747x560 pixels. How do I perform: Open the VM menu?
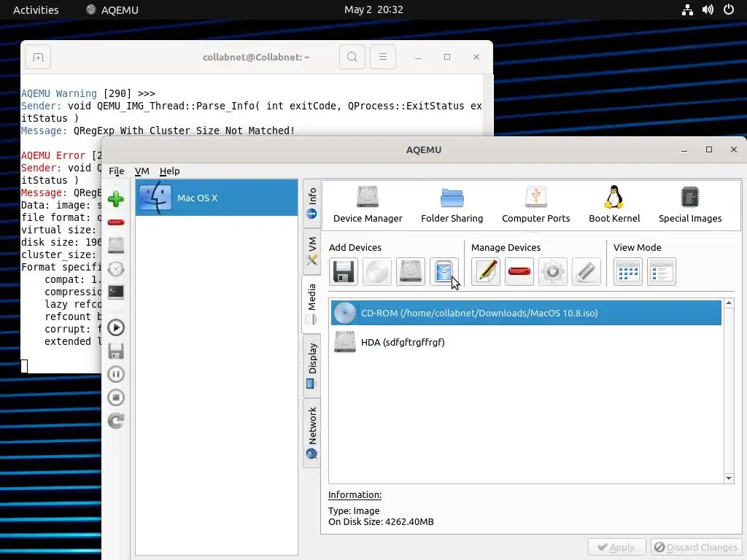pos(142,171)
